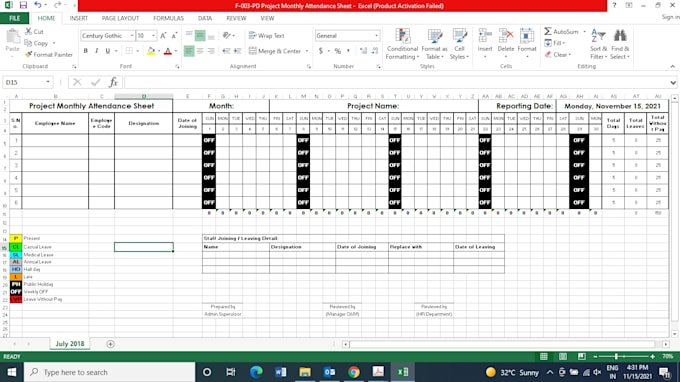Open Find & Select binoculars menu
The width and height of the screenshot is (680, 382).
620,44
